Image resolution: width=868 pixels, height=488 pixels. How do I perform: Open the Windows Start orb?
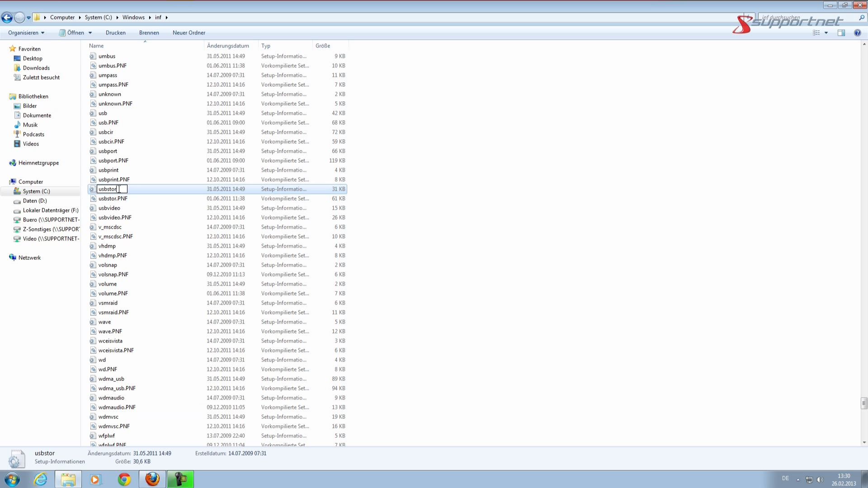click(x=12, y=479)
